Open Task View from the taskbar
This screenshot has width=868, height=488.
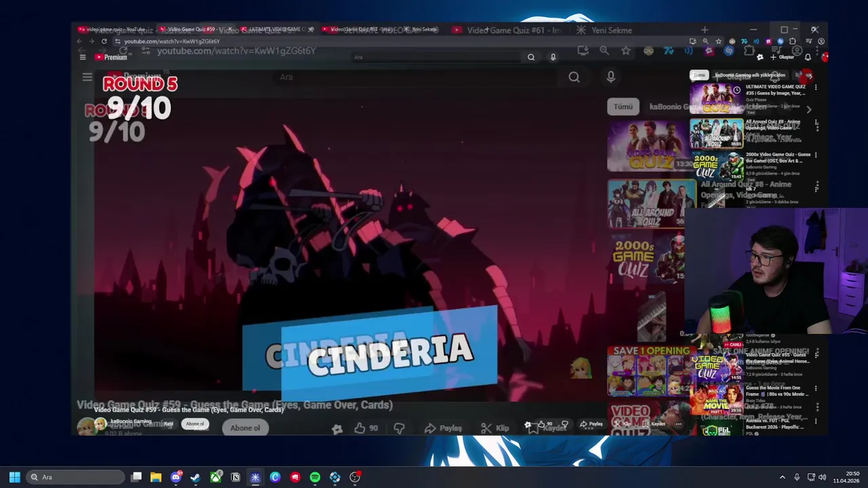(x=136, y=477)
